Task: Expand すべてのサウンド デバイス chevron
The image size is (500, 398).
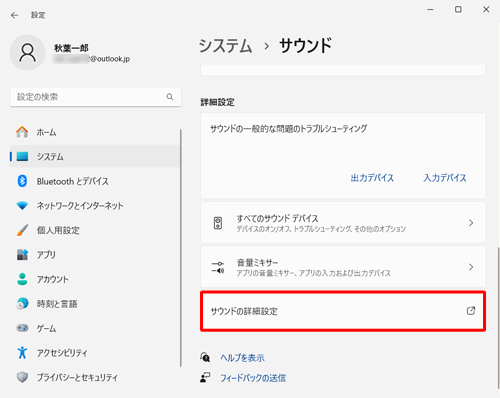Action: coord(471,223)
